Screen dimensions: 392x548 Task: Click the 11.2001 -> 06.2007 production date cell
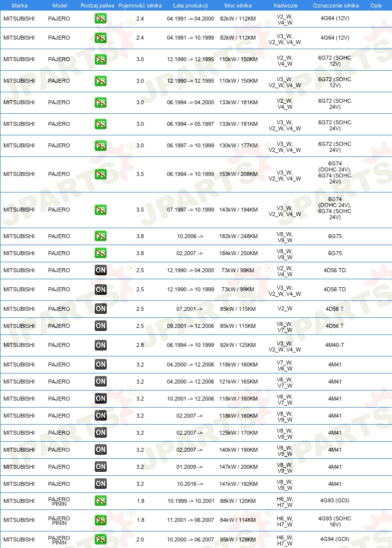(190, 520)
